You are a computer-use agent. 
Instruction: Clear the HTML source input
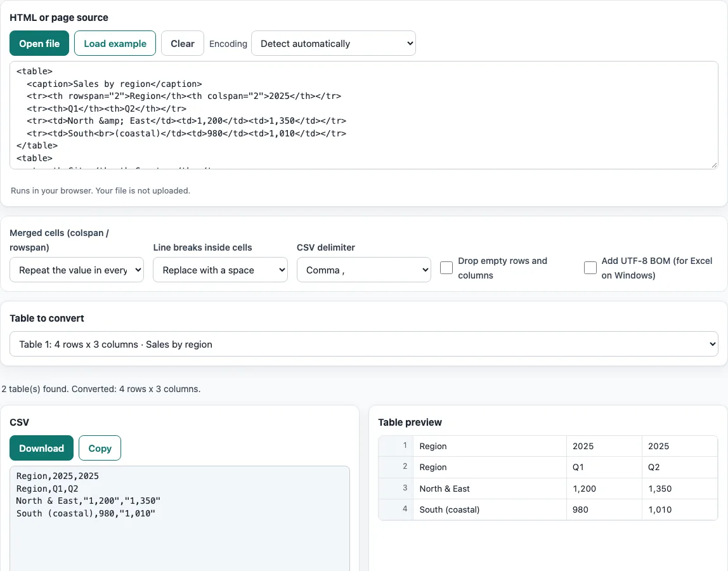click(183, 43)
